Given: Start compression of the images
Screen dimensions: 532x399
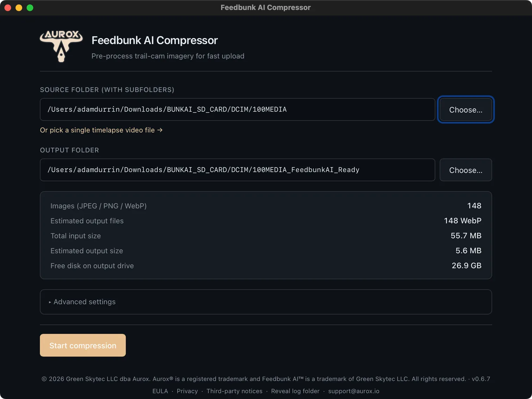Looking at the screenshot, I should (83, 345).
